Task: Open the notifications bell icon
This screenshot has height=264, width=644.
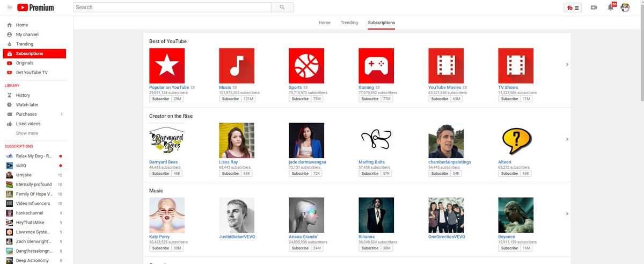Action: [610, 8]
